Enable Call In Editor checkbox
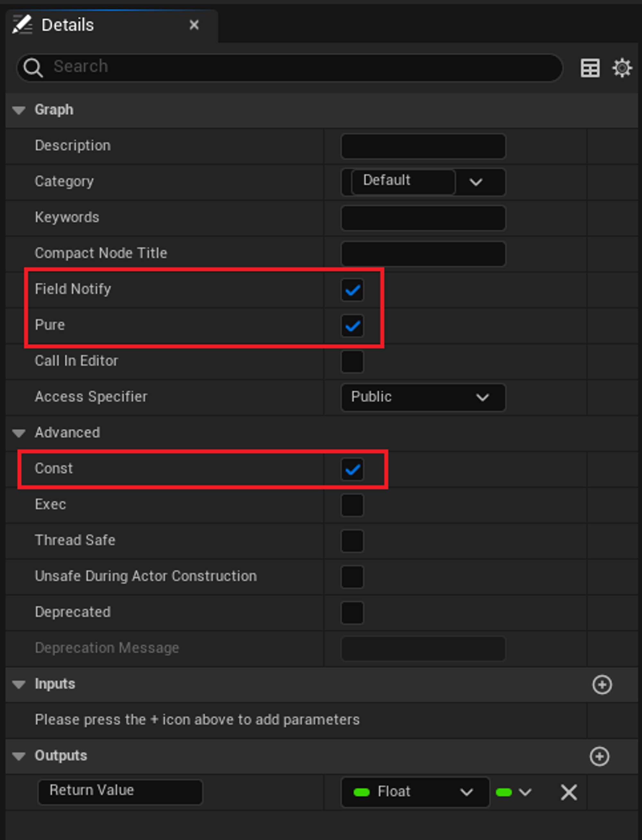Screen dimensions: 642x840 tap(352, 361)
